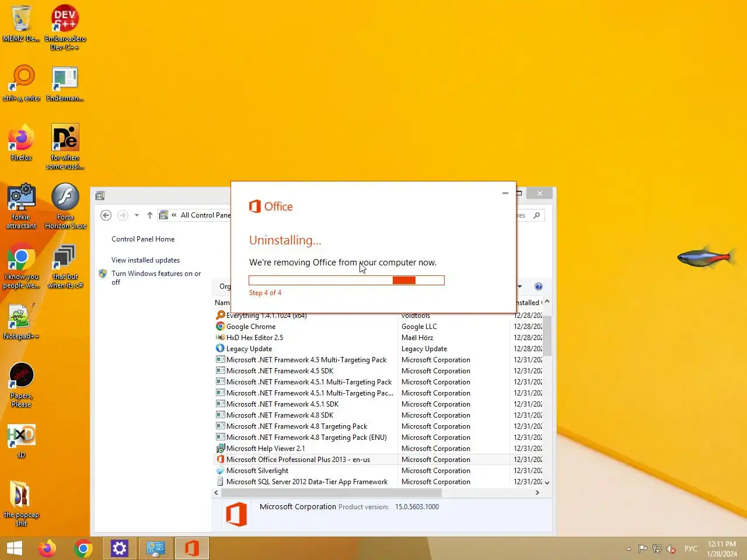
Task: Launch the HxD 'xD' desktop shortcut
Action: click(x=21, y=441)
